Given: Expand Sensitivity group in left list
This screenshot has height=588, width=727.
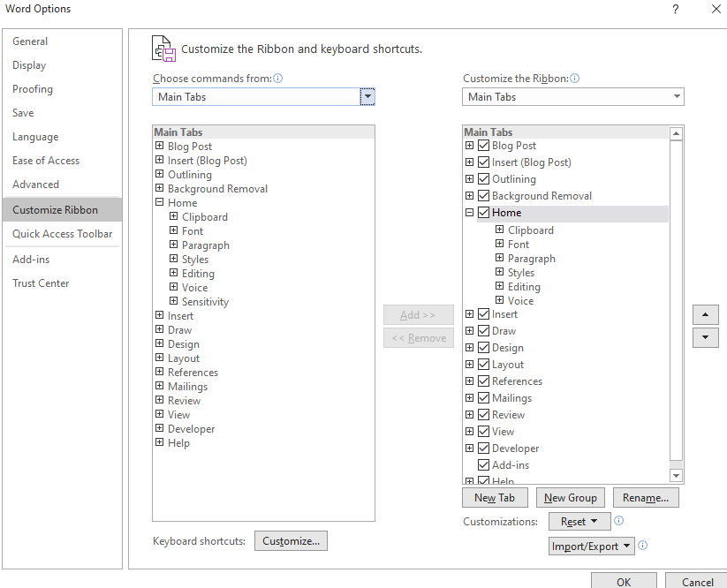Looking at the screenshot, I should [x=173, y=301].
